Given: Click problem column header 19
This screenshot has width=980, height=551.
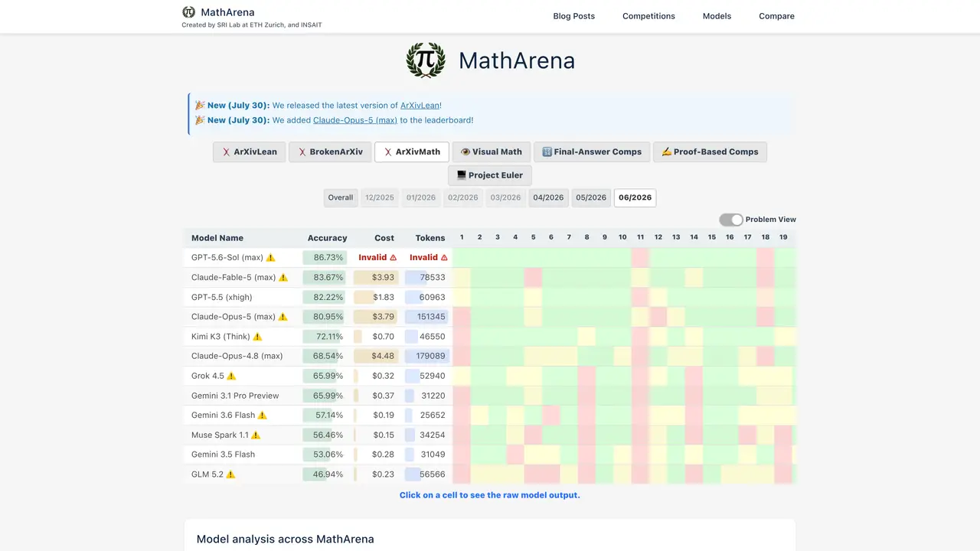Looking at the screenshot, I should (783, 237).
